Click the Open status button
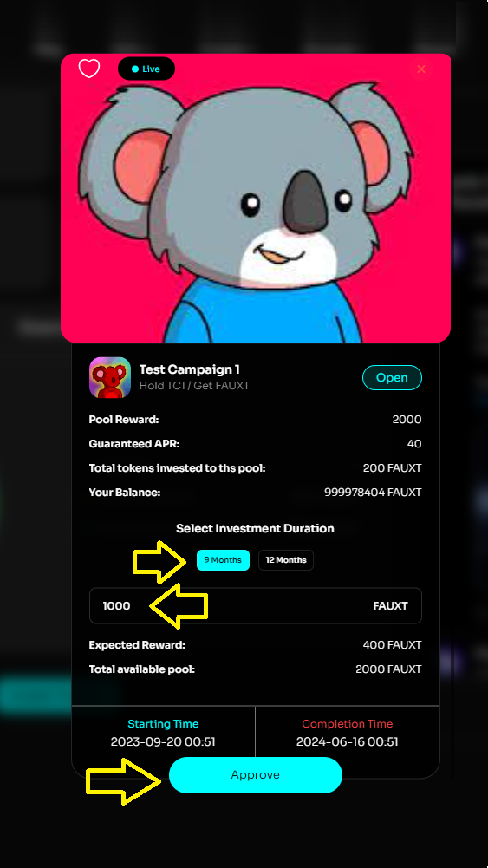Viewport: 488px width, 868px height. (393, 377)
